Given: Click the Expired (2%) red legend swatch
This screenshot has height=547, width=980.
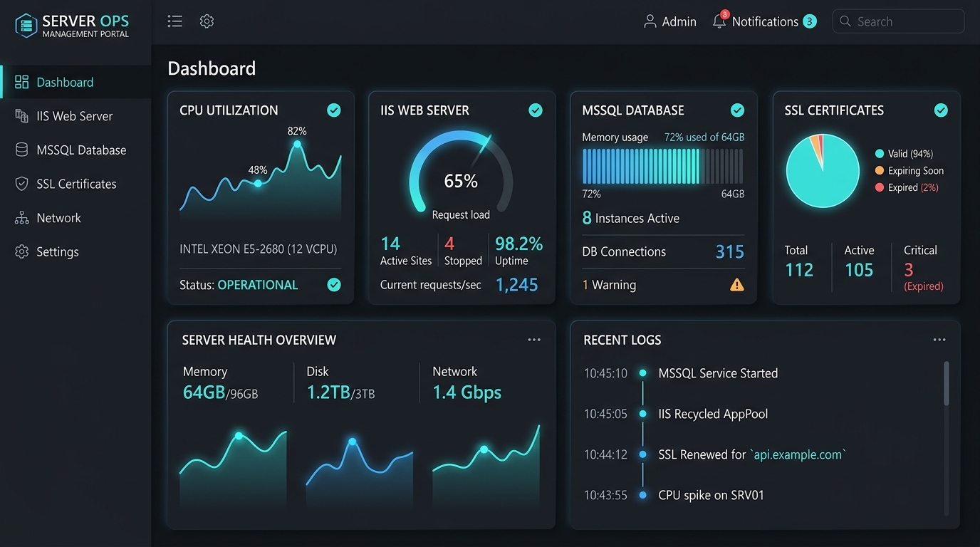Looking at the screenshot, I should 880,187.
